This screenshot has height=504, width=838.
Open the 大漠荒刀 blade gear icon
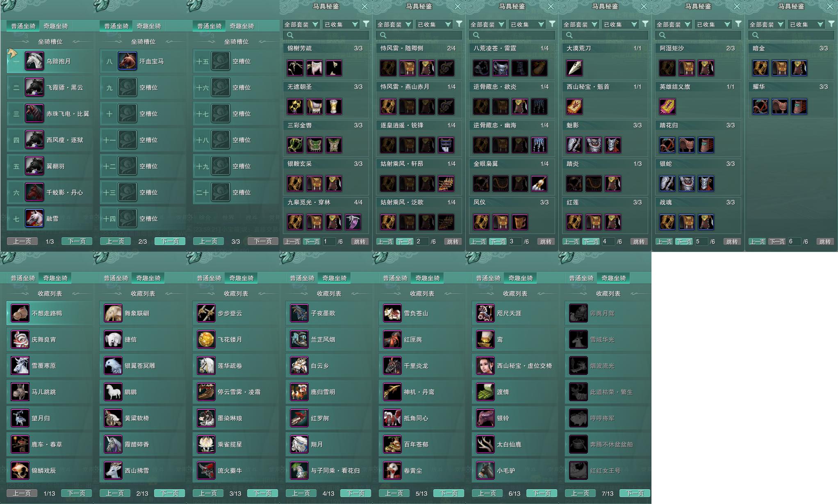pyautogui.click(x=574, y=68)
